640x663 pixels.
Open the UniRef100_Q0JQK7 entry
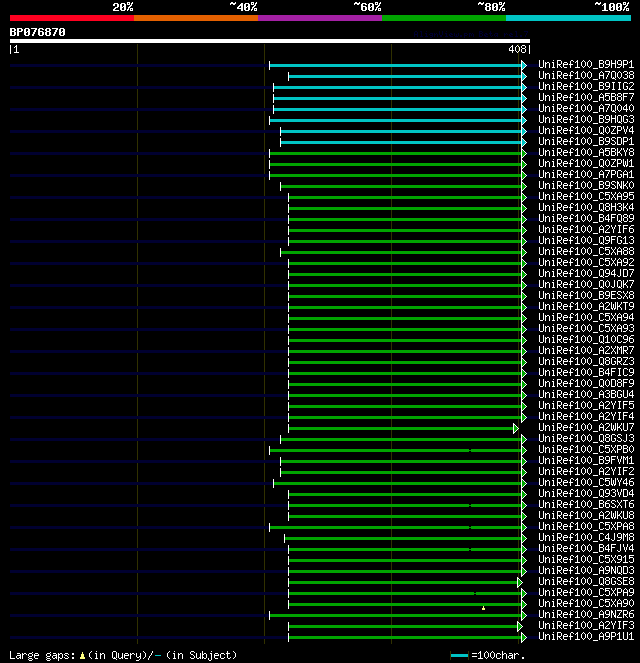coord(586,284)
